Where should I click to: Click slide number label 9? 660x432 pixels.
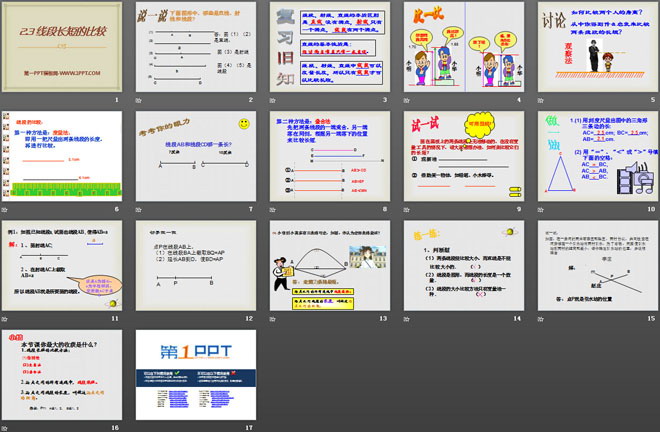pyautogui.click(x=519, y=209)
